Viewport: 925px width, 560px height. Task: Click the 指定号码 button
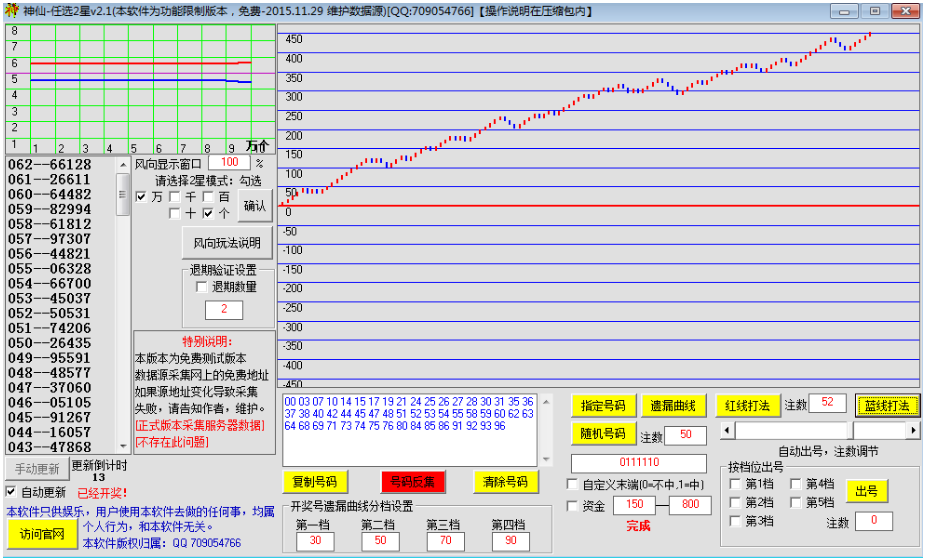(603, 406)
